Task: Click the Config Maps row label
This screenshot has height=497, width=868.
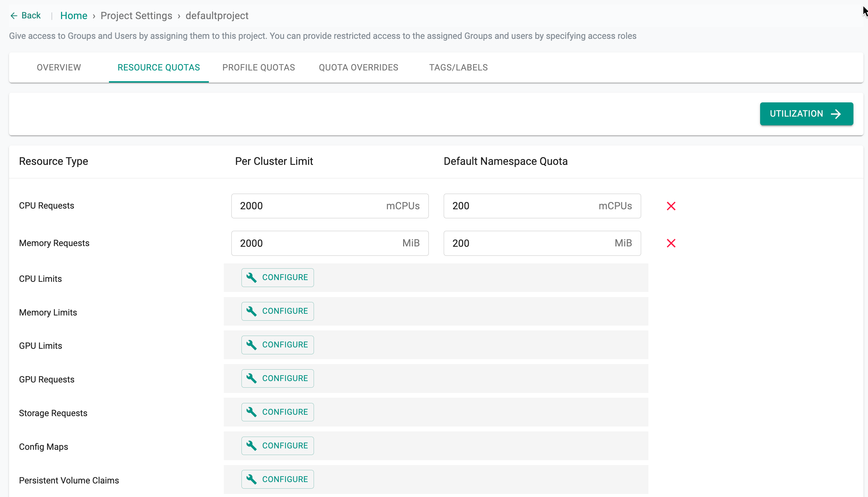Action: point(43,447)
